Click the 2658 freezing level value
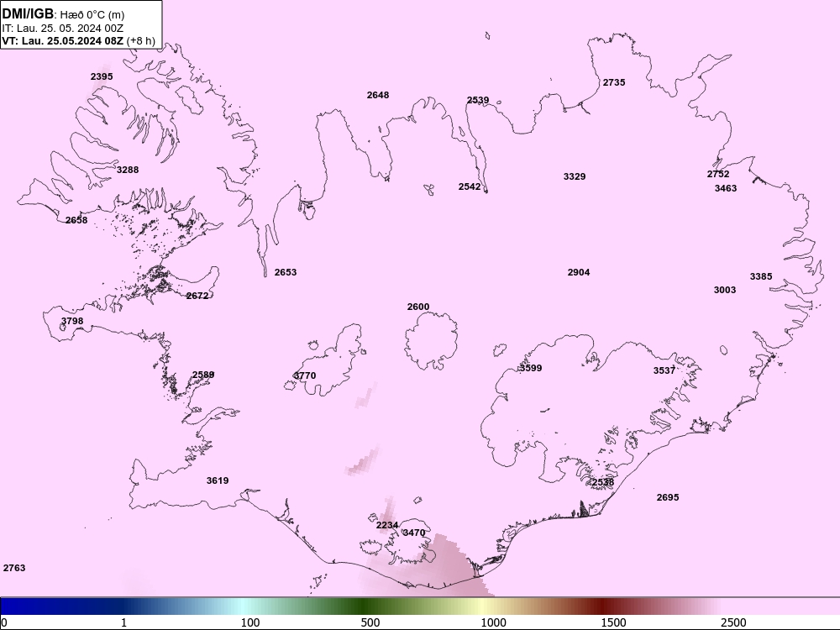The height and width of the screenshot is (630, 840). click(76, 220)
